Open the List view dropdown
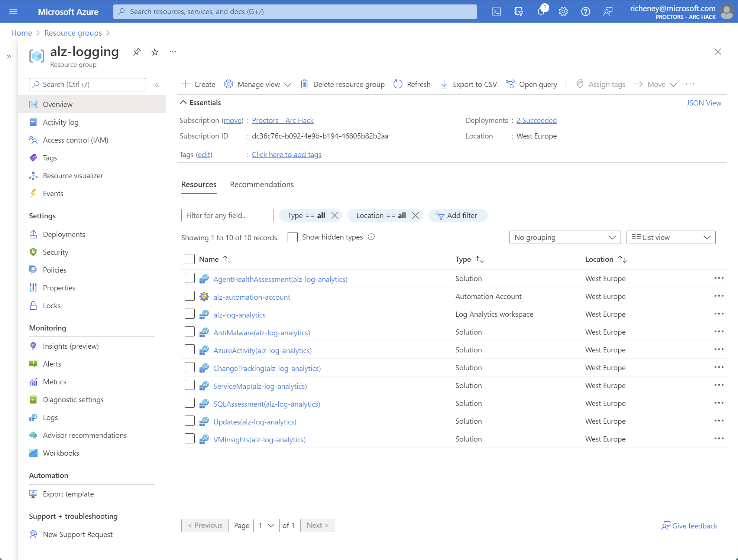The width and height of the screenshot is (738, 560). 670,237
